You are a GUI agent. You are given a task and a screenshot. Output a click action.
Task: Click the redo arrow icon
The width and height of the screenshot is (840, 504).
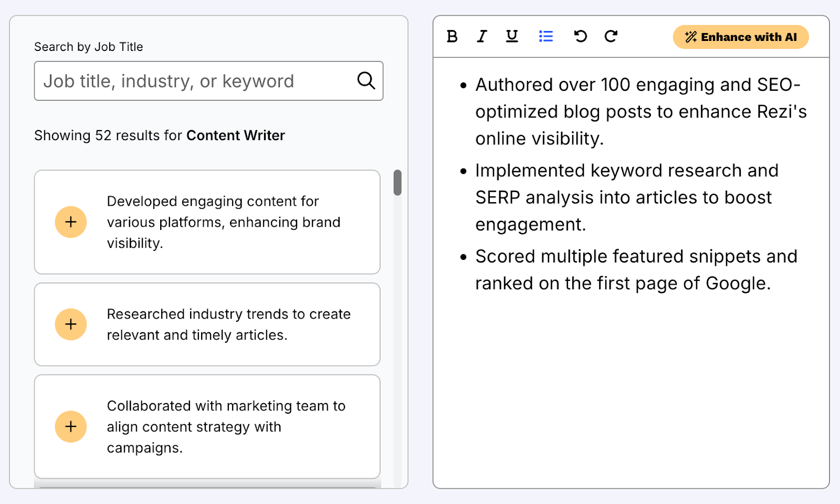(611, 36)
